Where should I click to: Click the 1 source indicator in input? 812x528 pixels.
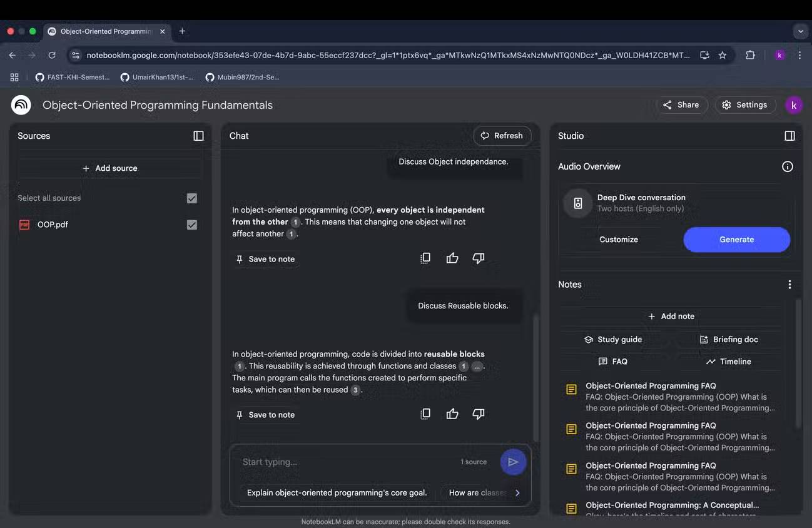tap(474, 462)
